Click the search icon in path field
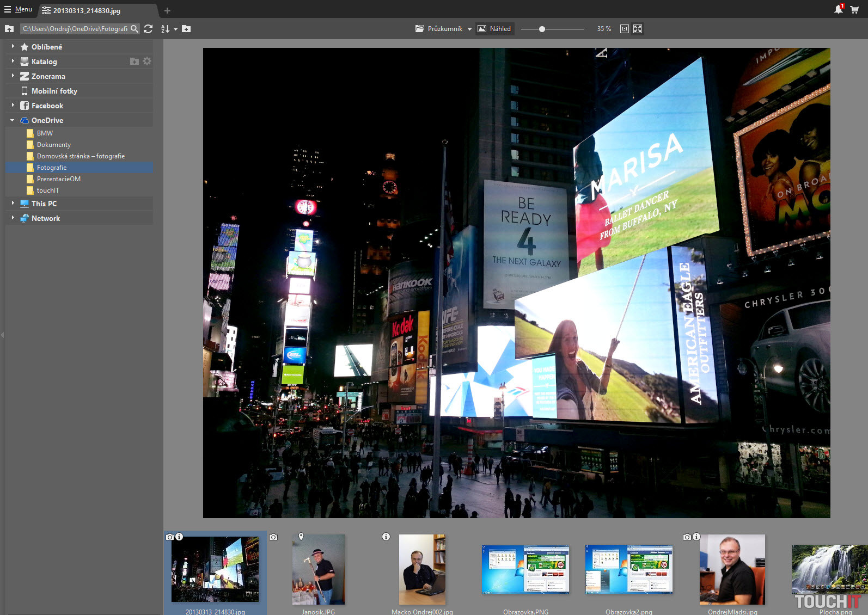Screen dimensions: 868x615 (x=135, y=29)
